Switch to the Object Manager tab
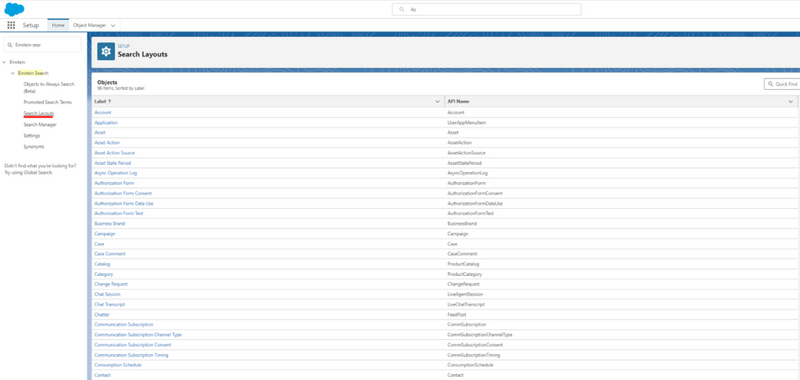Image resolution: width=800 pixels, height=380 pixels. (x=89, y=25)
